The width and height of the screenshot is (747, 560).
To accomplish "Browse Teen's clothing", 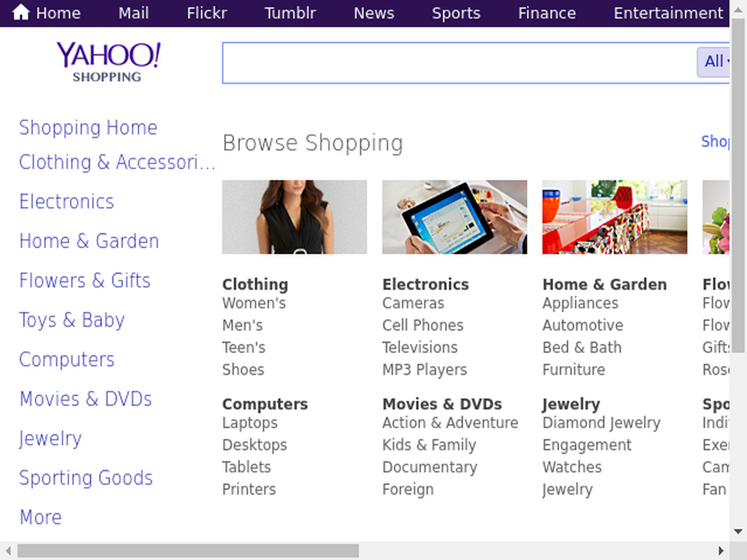I will tap(244, 348).
